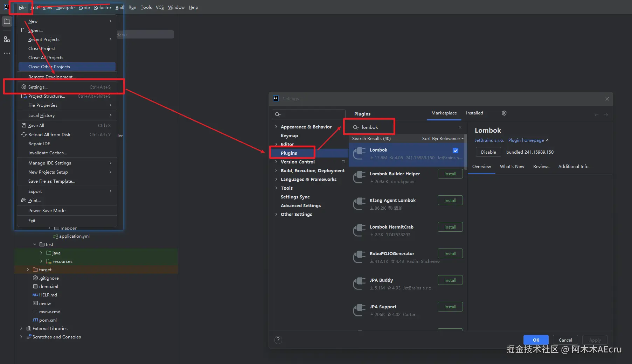Select mvnw.cmd in the project tree

[50, 312]
